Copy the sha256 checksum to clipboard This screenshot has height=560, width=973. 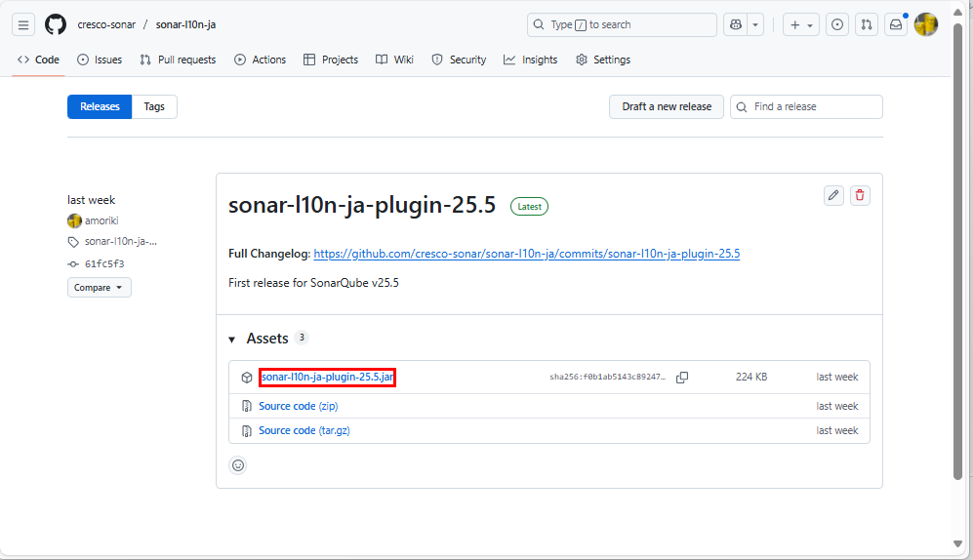click(x=682, y=378)
